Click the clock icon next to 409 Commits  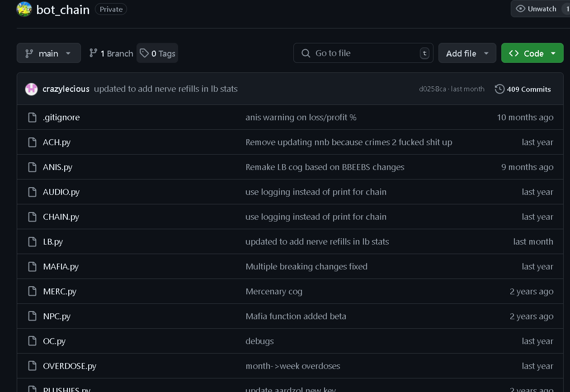tap(499, 89)
